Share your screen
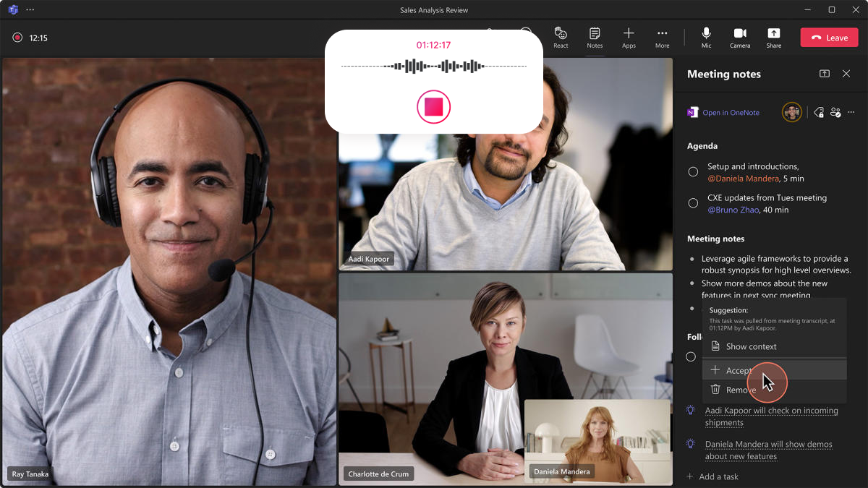 coord(773,37)
